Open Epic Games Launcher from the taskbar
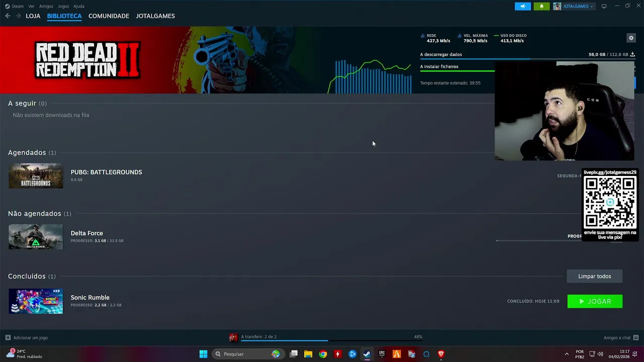Image resolution: width=644 pixels, height=362 pixels. point(382,354)
